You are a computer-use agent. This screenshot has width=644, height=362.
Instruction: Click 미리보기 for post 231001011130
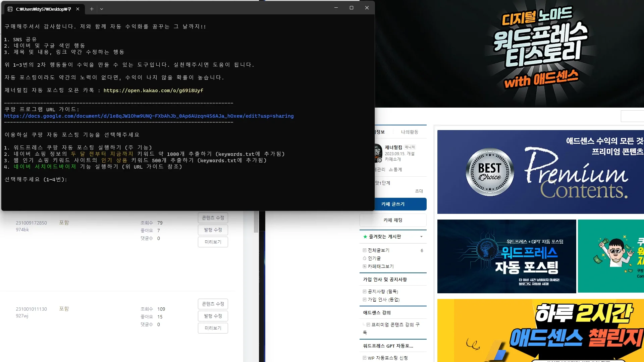[x=213, y=328]
